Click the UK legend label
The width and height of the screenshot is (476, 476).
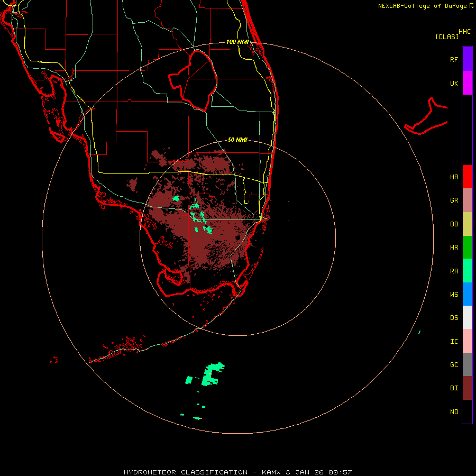tap(454, 83)
